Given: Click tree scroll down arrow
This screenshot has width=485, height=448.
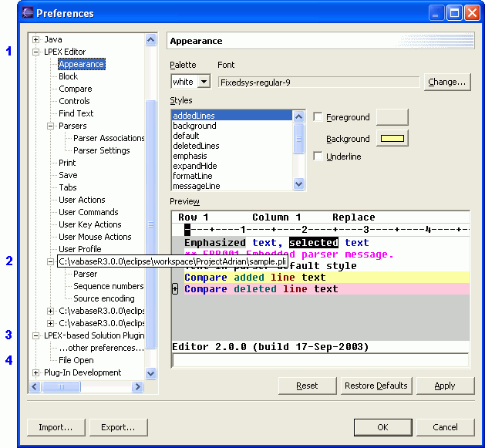Looking at the screenshot, I should point(150,373).
